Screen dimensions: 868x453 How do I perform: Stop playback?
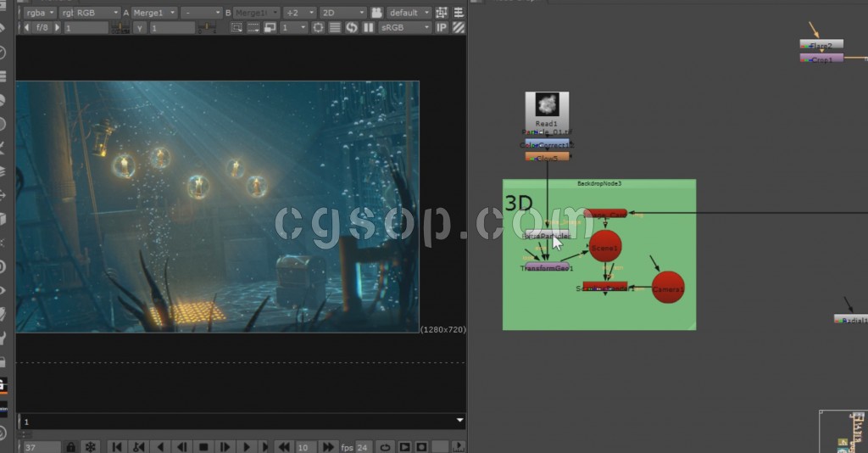203,447
